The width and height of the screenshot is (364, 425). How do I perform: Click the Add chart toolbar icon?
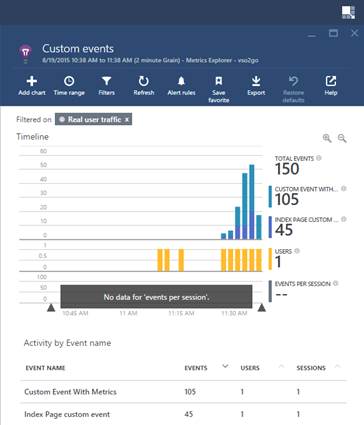pyautogui.click(x=32, y=81)
